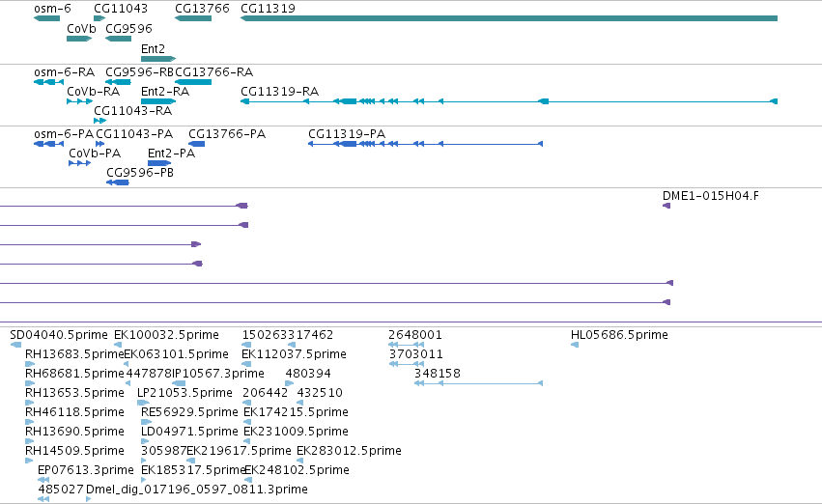Click the EP07613.3prime EST label

coord(86,470)
